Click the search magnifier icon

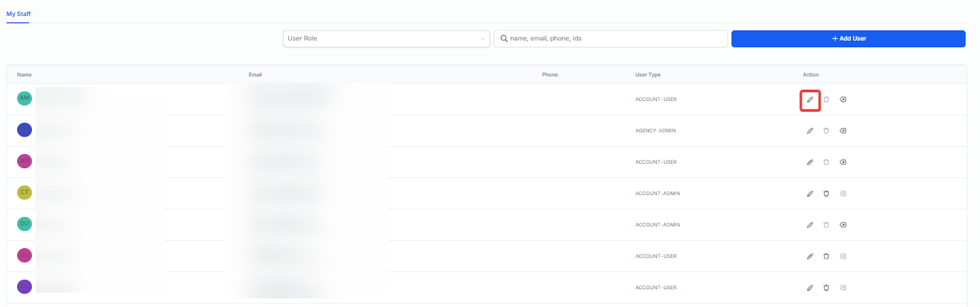click(x=504, y=39)
